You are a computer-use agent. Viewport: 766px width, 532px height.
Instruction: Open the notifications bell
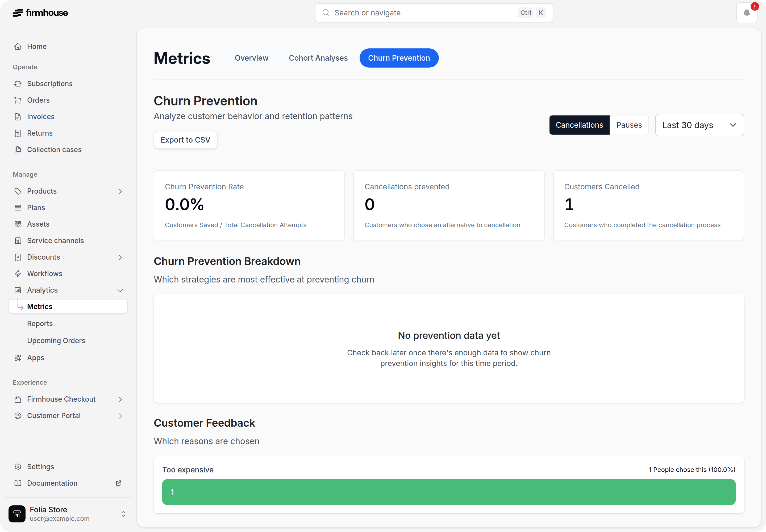point(747,13)
